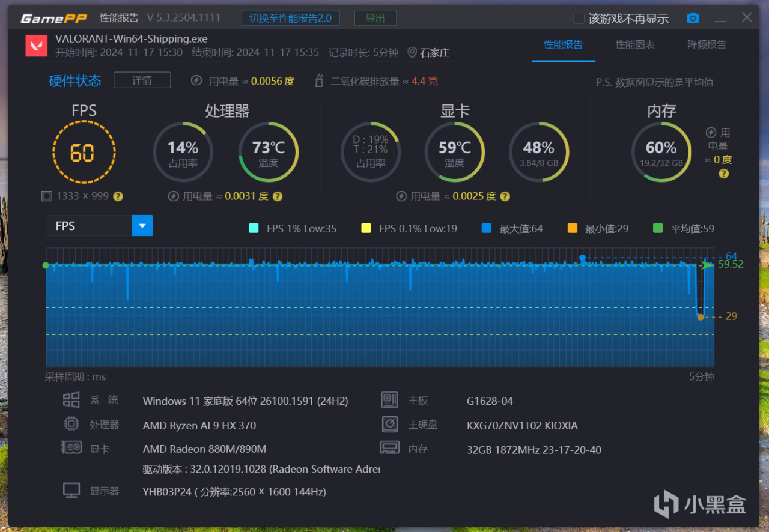Click the memory module icon beside 内存
769x532 pixels.
coord(389,448)
